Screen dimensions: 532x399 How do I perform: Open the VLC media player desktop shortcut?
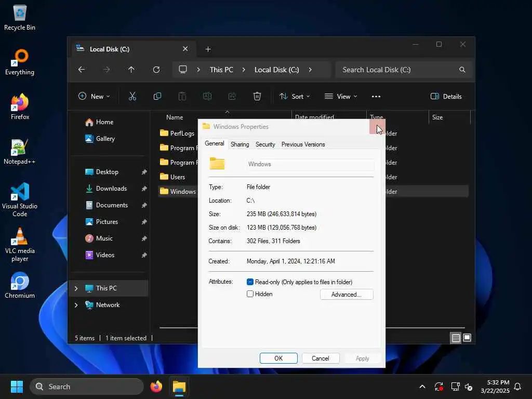tap(20, 245)
